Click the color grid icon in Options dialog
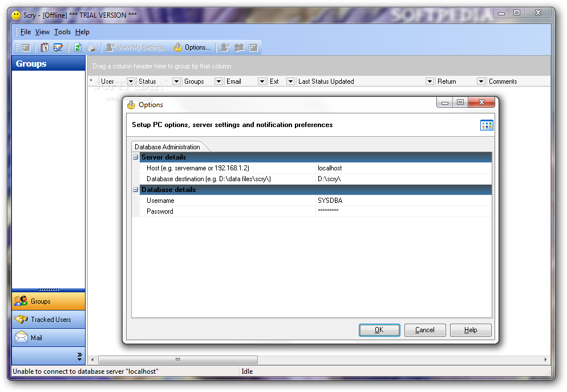 [487, 125]
